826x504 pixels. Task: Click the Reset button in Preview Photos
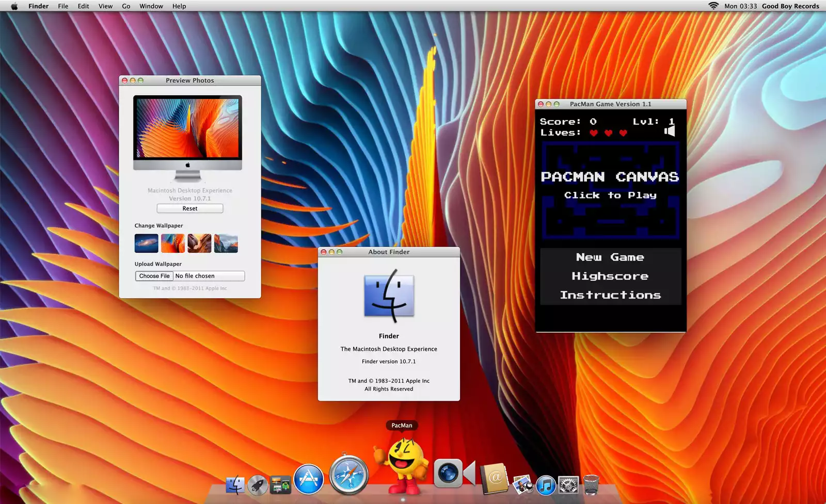pos(190,208)
